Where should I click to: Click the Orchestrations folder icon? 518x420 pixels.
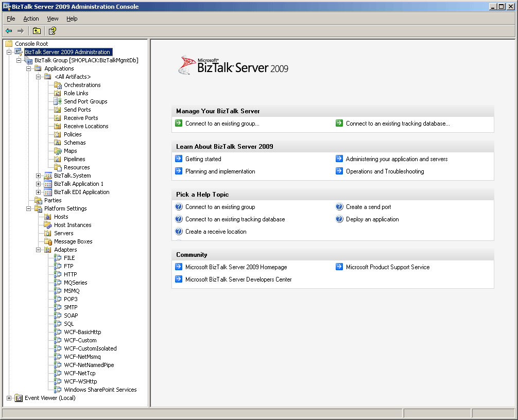(x=58, y=85)
